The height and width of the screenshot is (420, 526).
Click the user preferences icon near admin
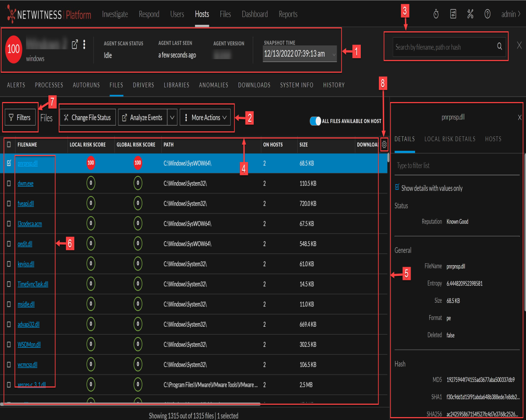pos(453,14)
